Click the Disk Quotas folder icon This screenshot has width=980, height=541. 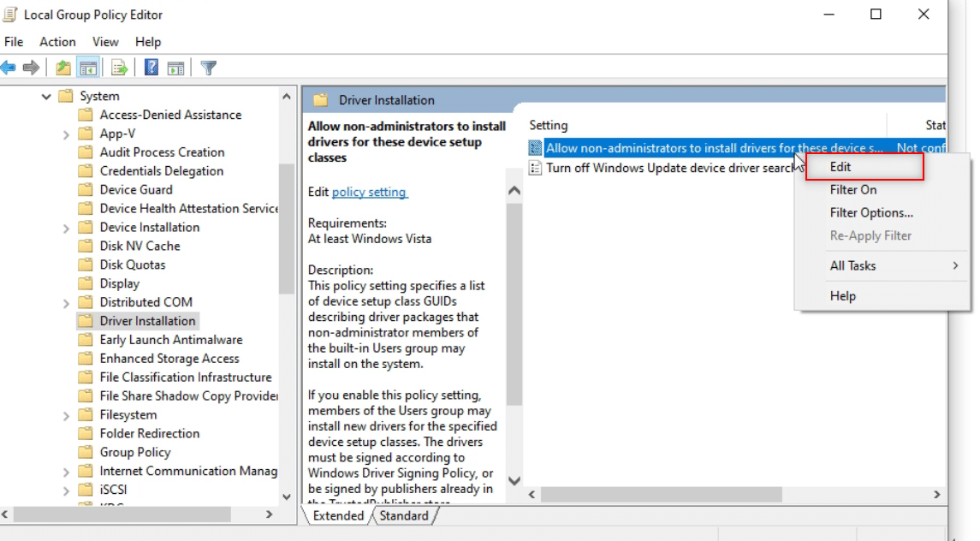(85, 265)
